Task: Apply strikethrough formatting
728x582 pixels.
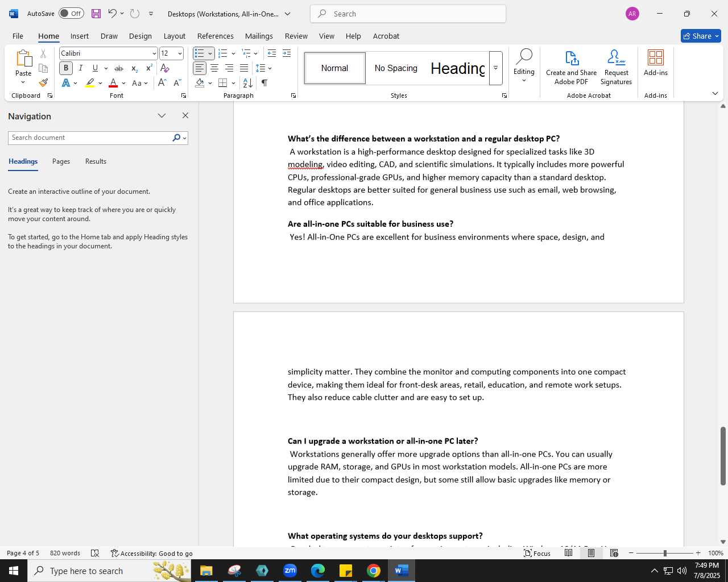Action: tap(119, 68)
